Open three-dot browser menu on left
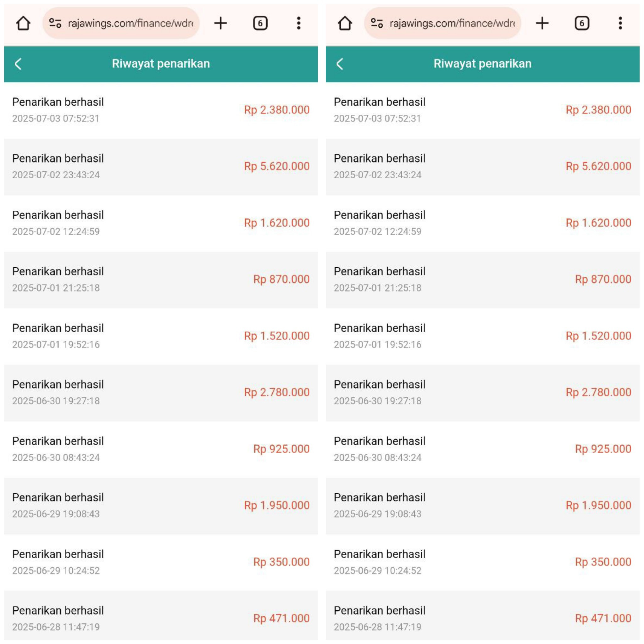 point(299,23)
